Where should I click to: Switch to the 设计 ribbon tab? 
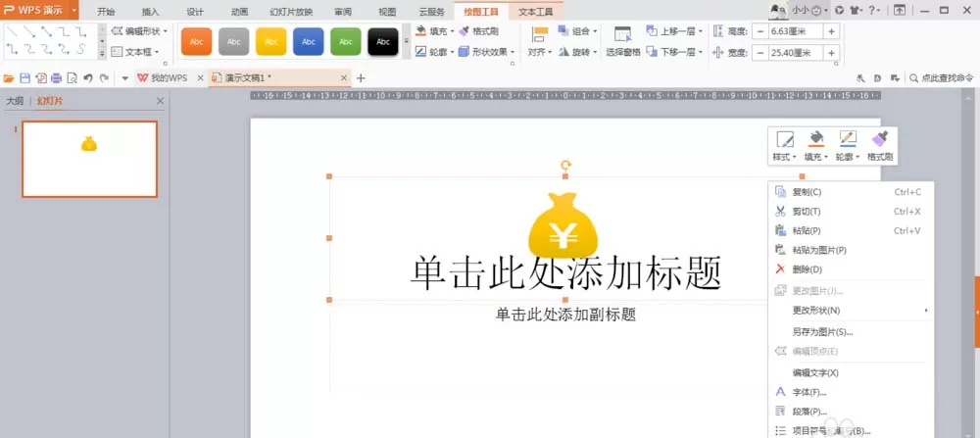195,11
